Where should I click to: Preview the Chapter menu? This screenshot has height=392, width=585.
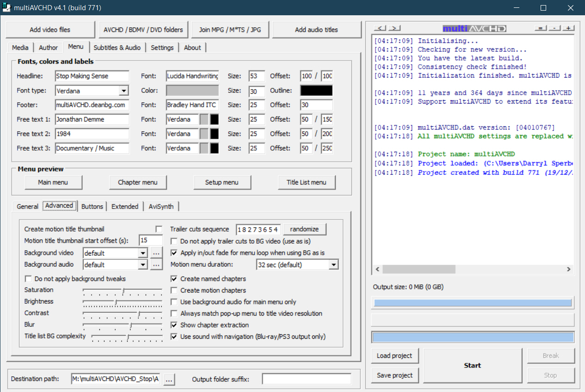coord(138,182)
